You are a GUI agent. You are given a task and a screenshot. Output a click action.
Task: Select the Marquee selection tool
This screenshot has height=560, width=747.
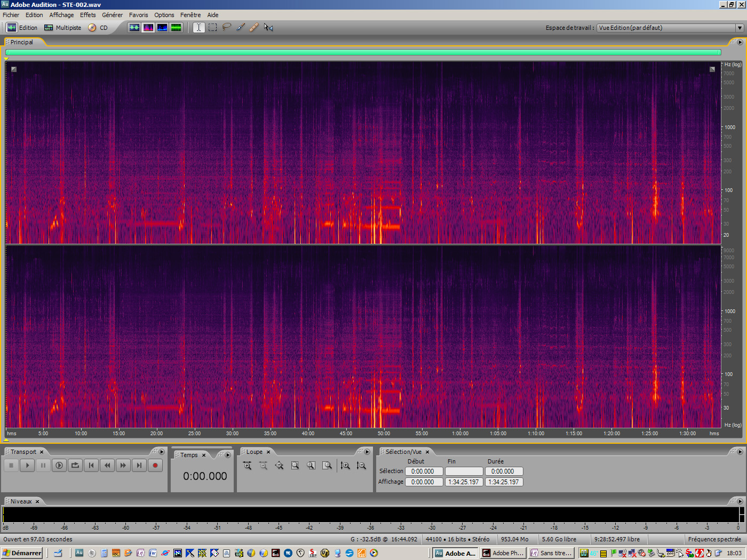212,27
